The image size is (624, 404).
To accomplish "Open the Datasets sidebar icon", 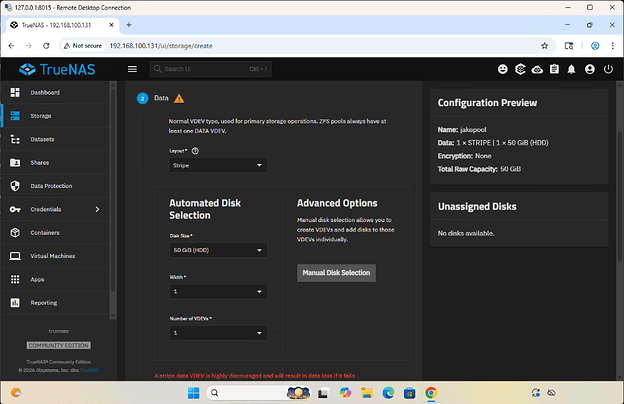I will (x=15, y=139).
